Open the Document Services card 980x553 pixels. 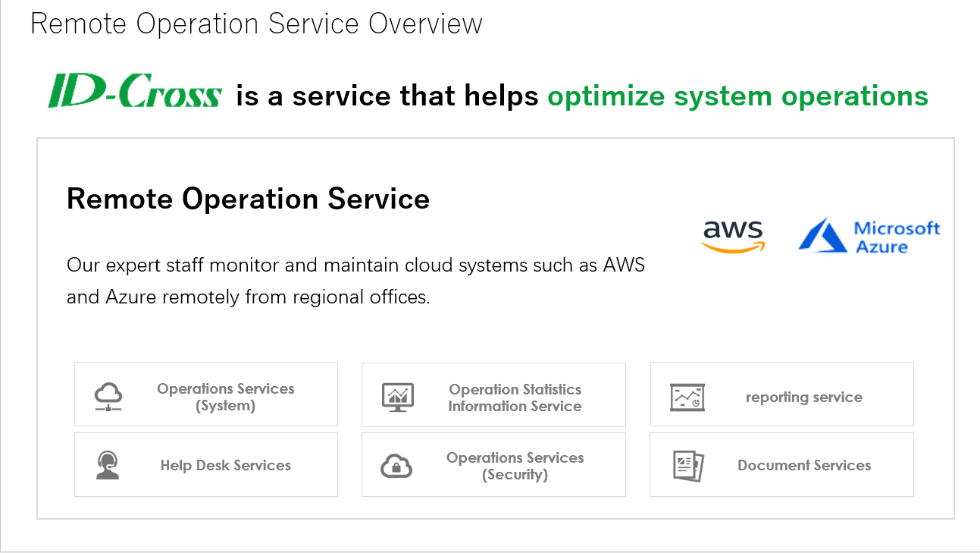tap(781, 464)
